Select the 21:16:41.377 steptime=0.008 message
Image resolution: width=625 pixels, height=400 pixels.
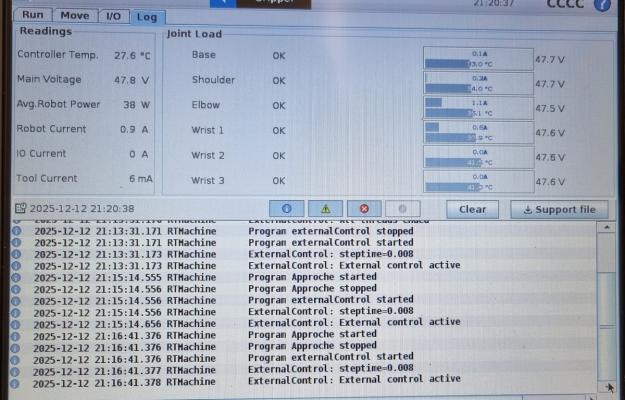(331, 368)
